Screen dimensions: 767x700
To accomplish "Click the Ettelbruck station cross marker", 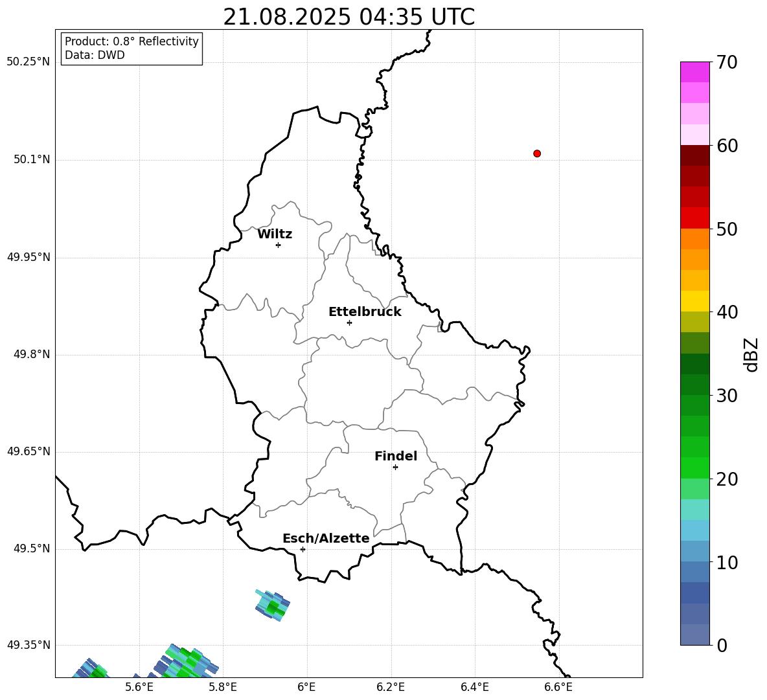I will (349, 322).
